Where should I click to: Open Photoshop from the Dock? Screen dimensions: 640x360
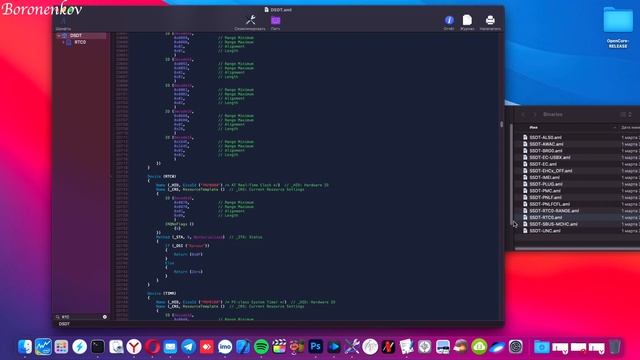click(316, 347)
